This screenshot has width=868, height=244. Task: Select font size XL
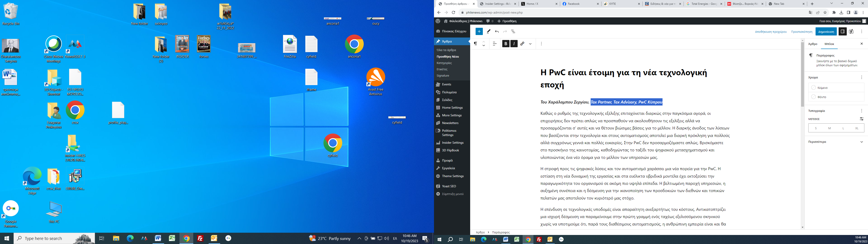coord(856,128)
